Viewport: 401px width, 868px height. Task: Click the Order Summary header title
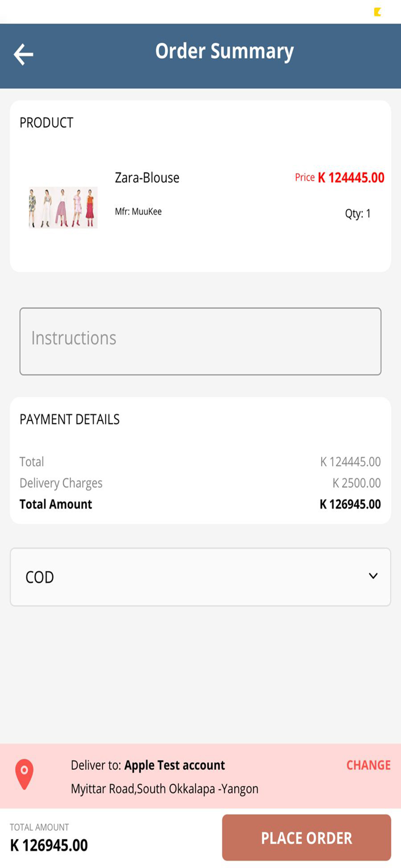tap(224, 51)
